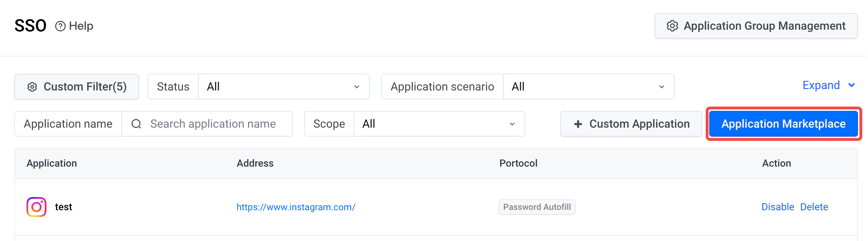Open the instagram.com address link
This screenshot has height=241, width=868.
296,207
